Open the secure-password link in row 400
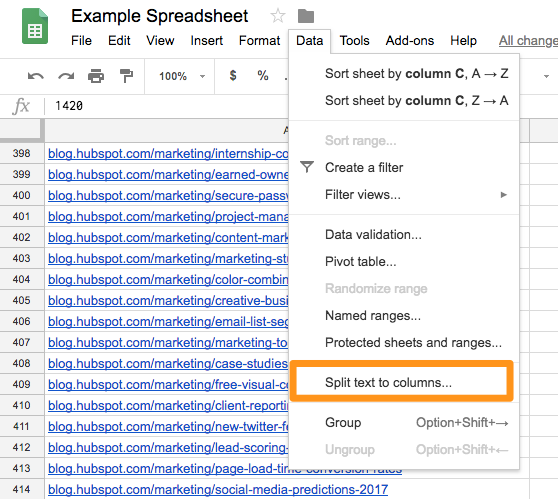This screenshot has width=558, height=499. (168, 195)
